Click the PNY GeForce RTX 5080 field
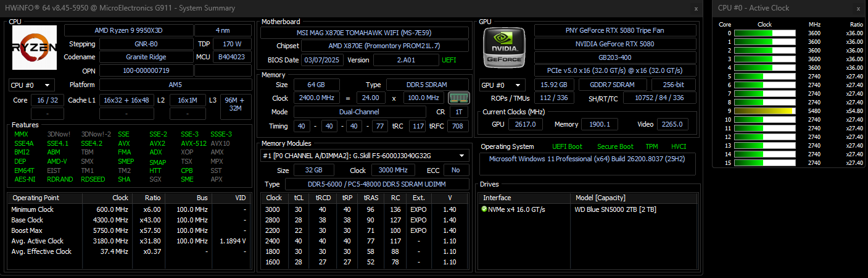The width and height of the screenshot is (868, 278). click(x=615, y=30)
